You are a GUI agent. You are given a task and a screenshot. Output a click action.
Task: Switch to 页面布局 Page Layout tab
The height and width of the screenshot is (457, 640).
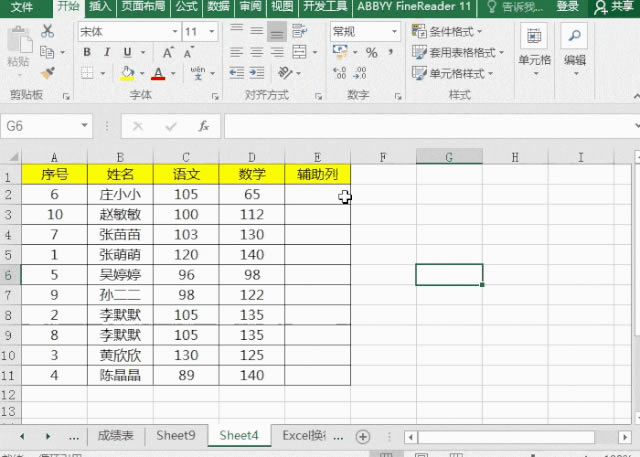coord(143,6)
